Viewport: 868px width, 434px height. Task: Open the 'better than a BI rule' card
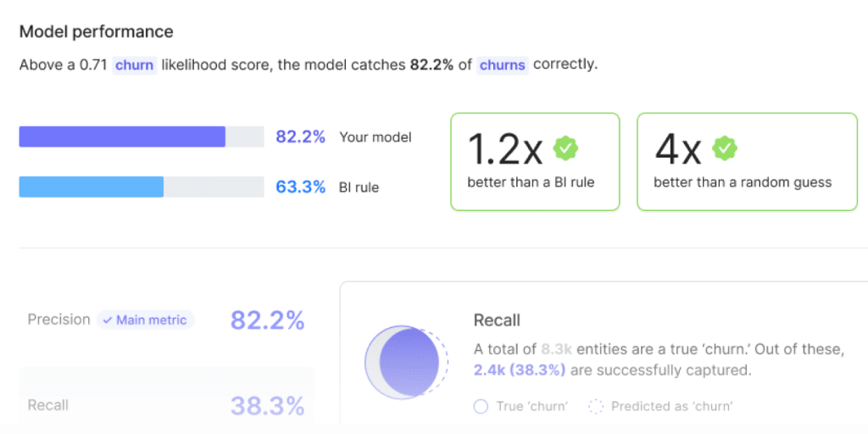535,162
